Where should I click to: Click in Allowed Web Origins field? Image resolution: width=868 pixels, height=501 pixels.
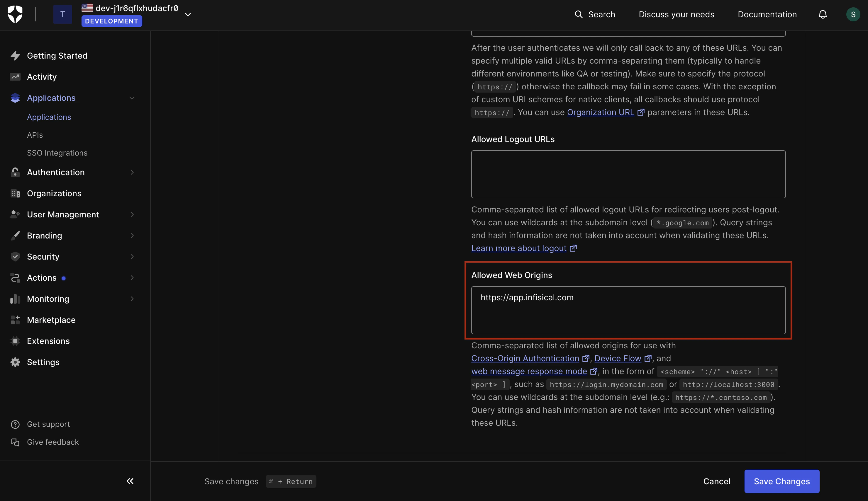coord(628,310)
